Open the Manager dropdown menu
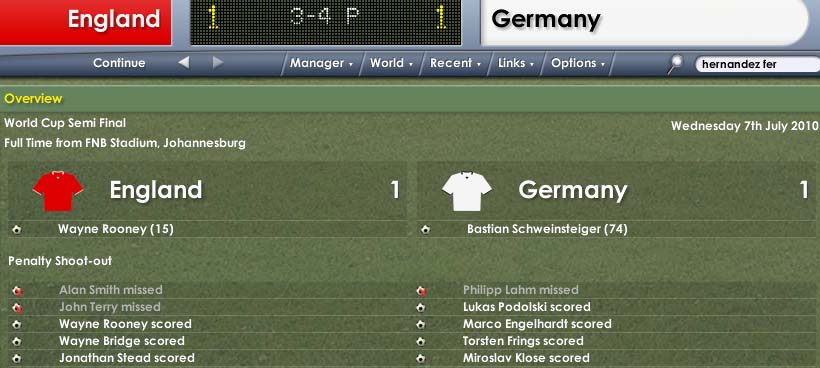This screenshot has height=368, width=820. coord(322,63)
